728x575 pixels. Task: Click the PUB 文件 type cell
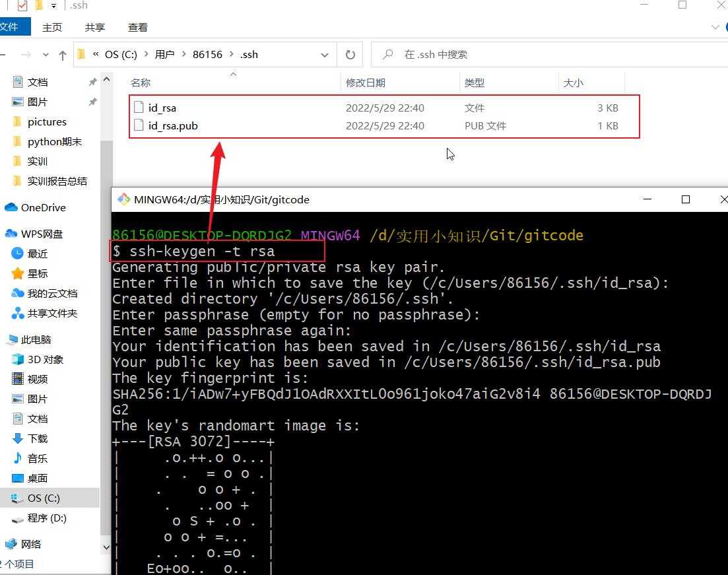coord(485,126)
